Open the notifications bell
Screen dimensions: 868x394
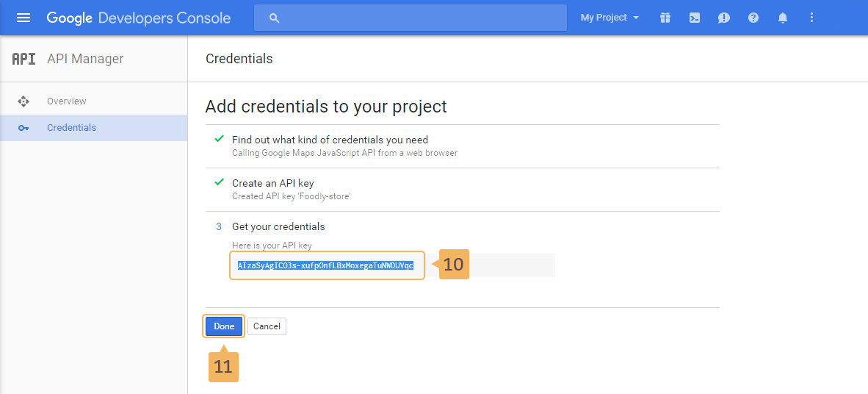(783, 18)
